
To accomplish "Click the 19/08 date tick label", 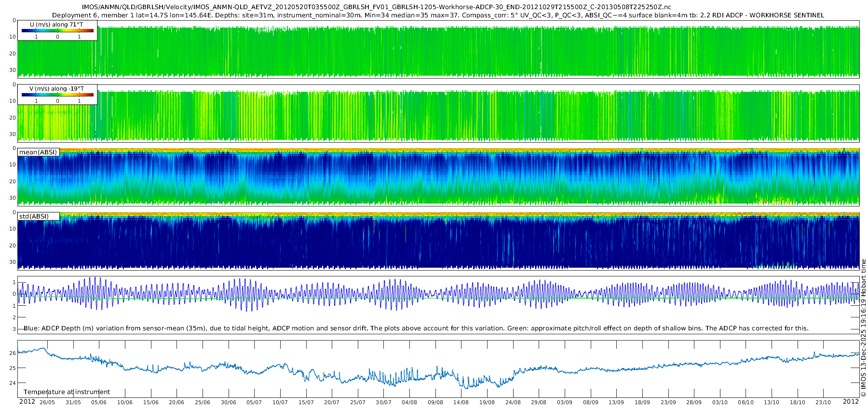I will 487,402.
